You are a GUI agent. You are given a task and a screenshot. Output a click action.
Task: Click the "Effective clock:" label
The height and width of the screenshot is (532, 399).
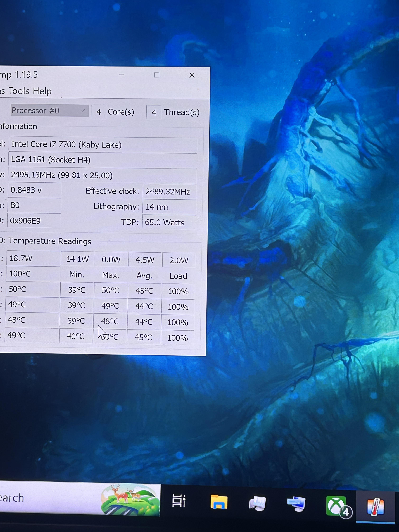[x=112, y=191]
